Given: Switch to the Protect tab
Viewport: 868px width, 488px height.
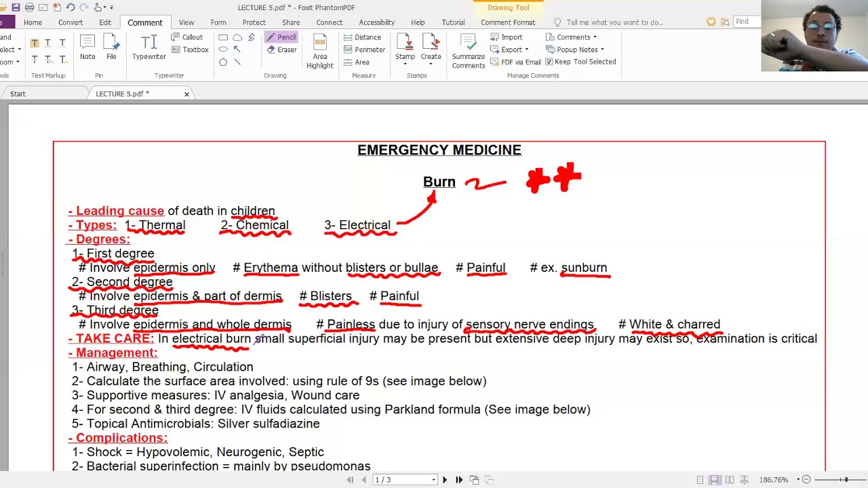Looking at the screenshot, I should (254, 22).
